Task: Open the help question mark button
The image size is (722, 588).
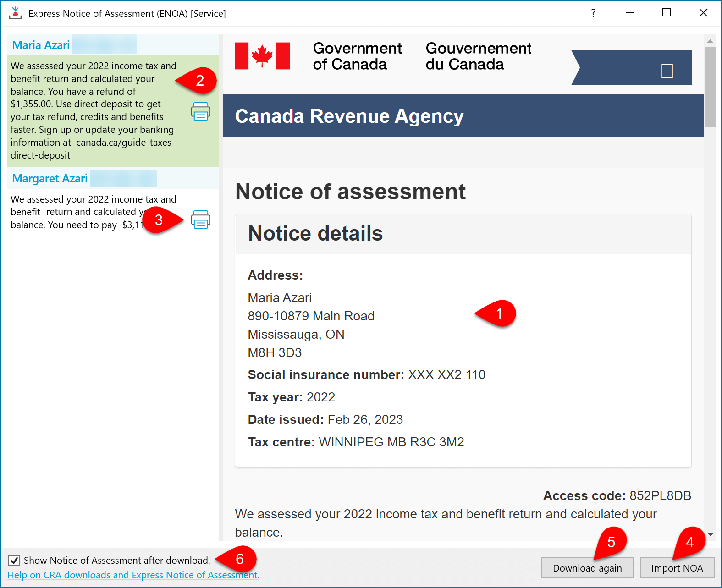Action: 593,13
